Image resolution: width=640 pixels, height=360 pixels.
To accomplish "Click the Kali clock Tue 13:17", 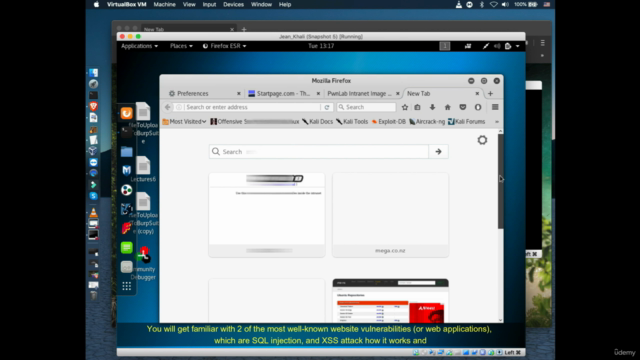I will click(x=321, y=46).
